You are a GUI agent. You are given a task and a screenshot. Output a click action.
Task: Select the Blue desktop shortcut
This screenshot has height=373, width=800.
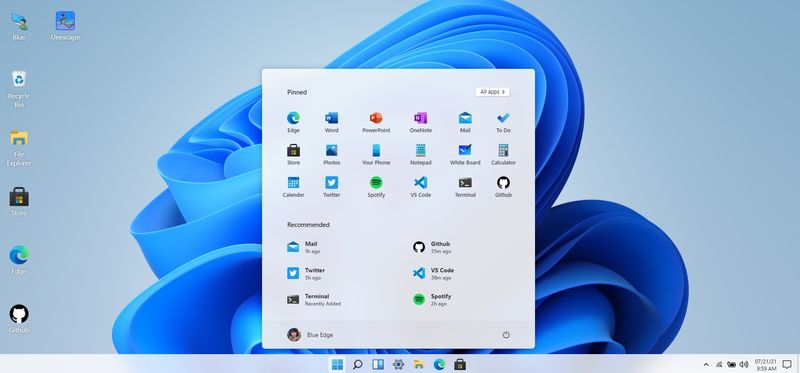click(19, 27)
